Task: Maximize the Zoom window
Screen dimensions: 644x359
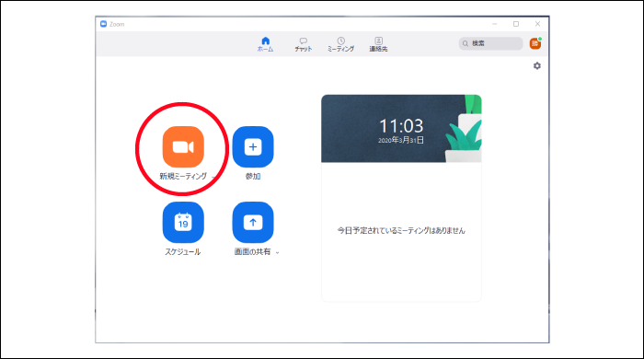Action: point(516,24)
